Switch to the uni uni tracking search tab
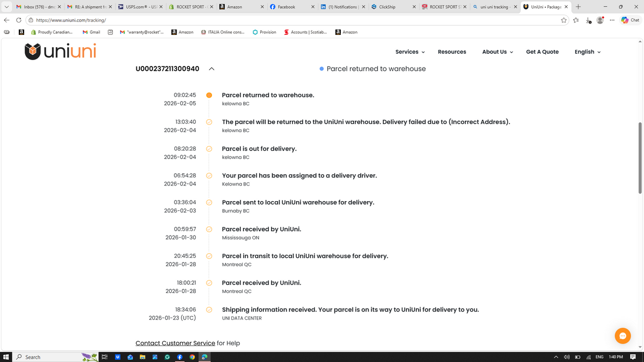Image resolution: width=644 pixels, height=362 pixels. 495,7
